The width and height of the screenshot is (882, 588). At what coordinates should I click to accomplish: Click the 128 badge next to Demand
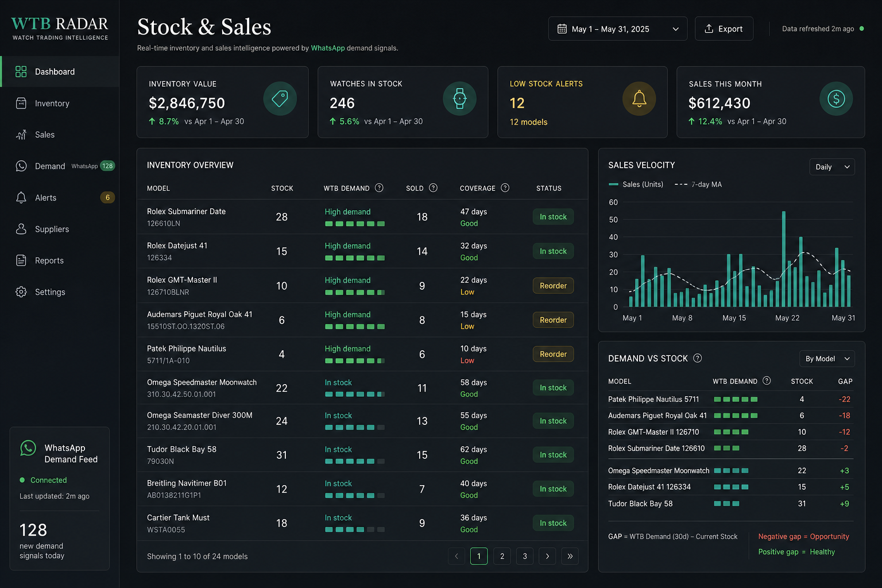[x=107, y=166]
